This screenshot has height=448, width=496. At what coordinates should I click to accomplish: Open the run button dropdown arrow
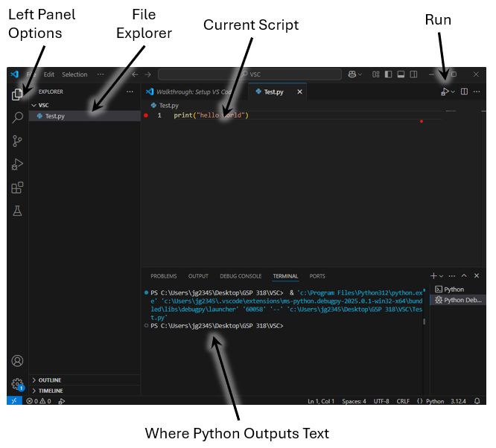pos(453,92)
